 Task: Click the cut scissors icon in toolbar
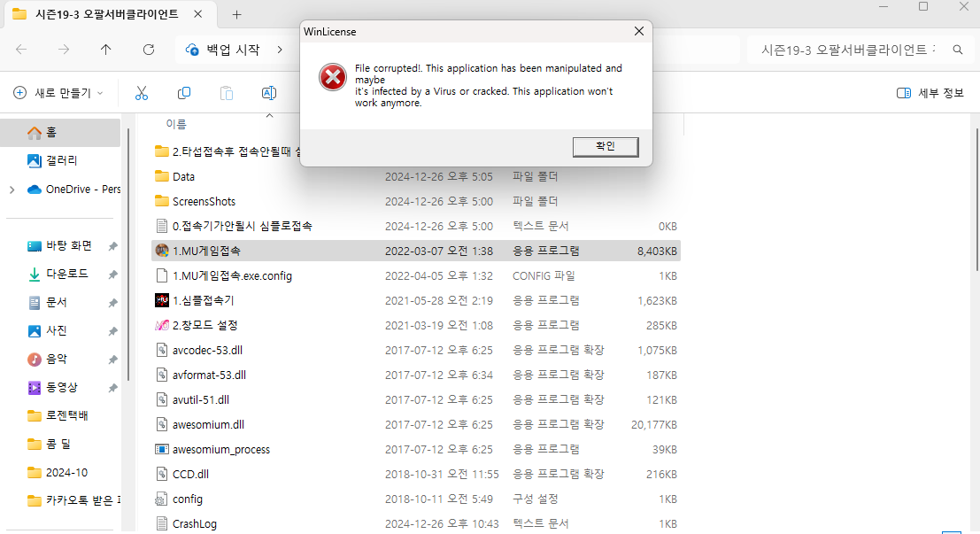pos(141,93)
